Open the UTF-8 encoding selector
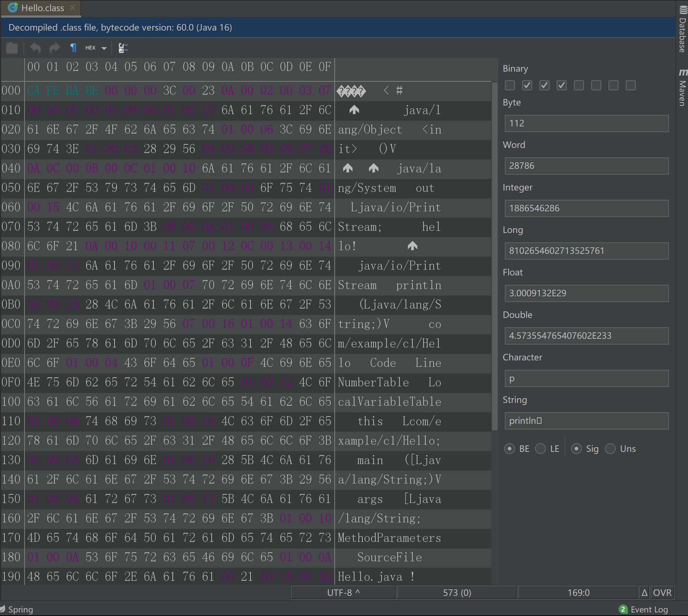The width and height of the screenshot is (688, 616). (x=343, y=592)
